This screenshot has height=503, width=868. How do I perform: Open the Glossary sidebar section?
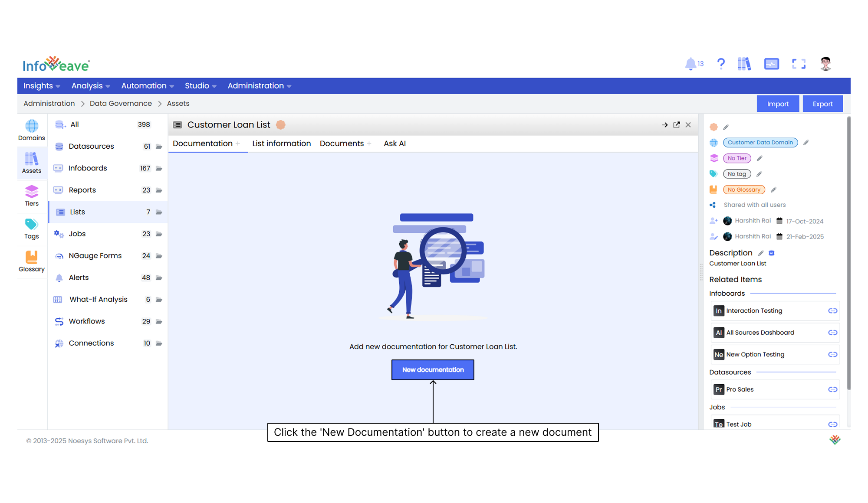[x=32, y=261]
